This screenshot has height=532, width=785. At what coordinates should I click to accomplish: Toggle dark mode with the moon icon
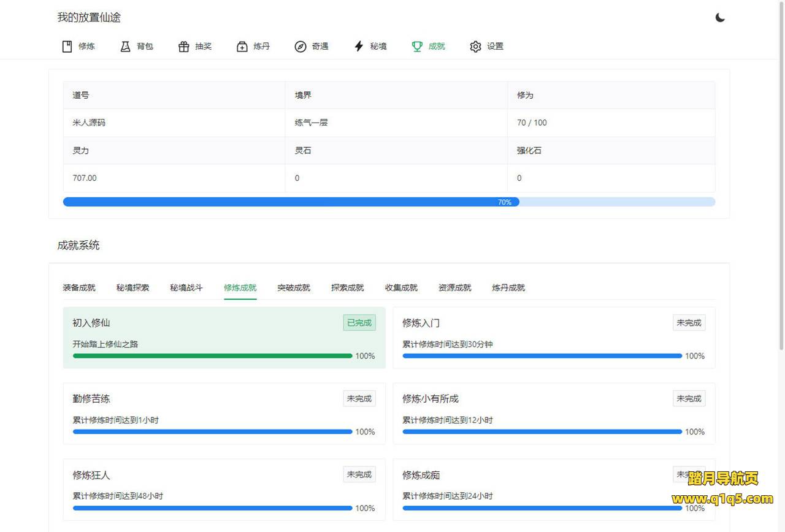[x=720, y=18]
